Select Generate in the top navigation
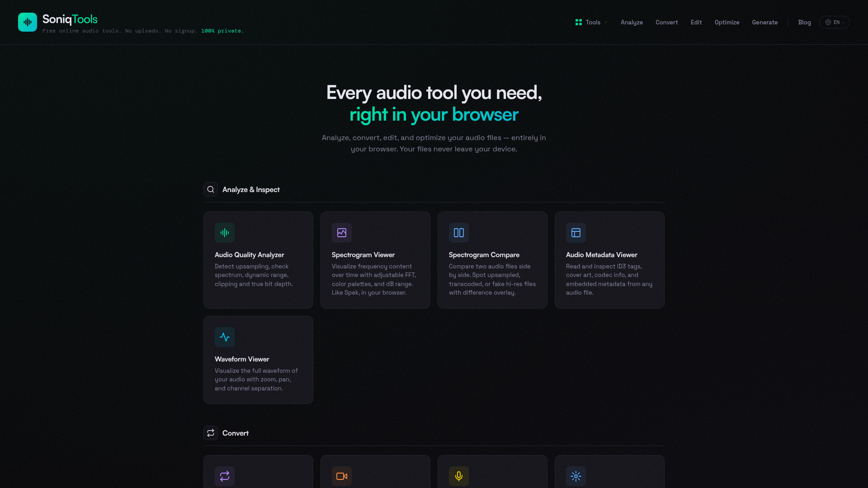 (x=765, y=22)
